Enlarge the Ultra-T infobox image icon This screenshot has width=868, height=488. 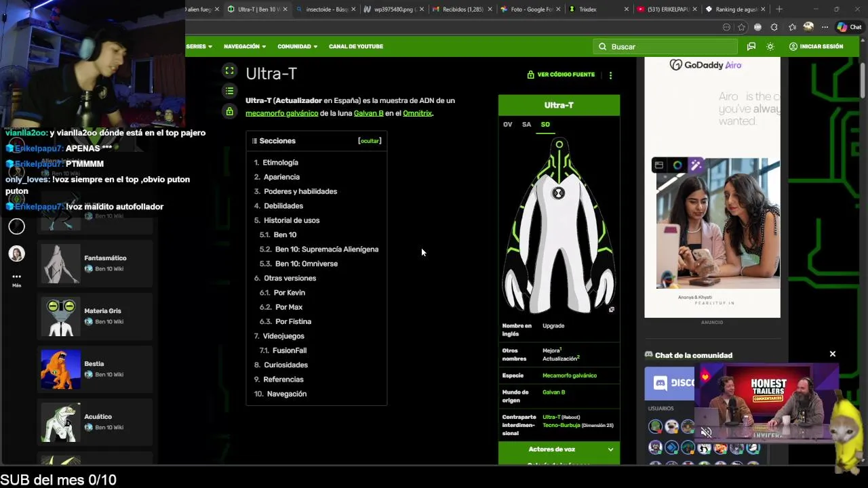pos(611,310)
